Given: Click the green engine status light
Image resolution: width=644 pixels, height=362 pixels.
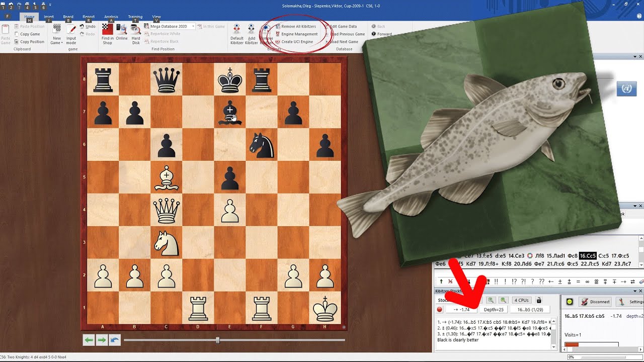Looking at the screenshot, I should 570,302.
